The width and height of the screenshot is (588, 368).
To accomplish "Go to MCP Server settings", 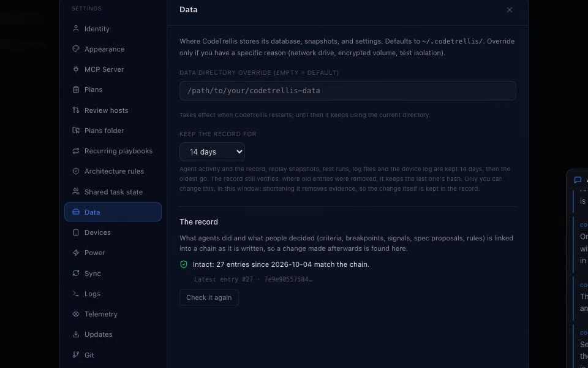I will 113,69.
